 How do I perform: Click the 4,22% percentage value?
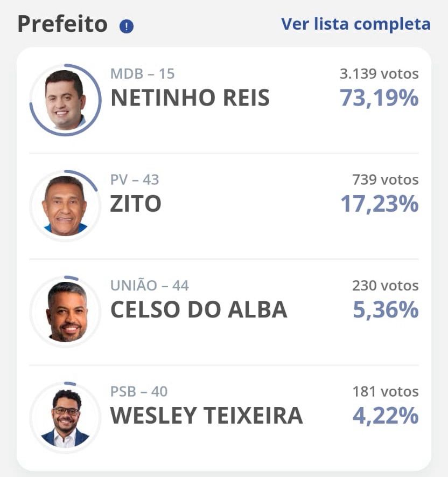click(x=386, y=416)
